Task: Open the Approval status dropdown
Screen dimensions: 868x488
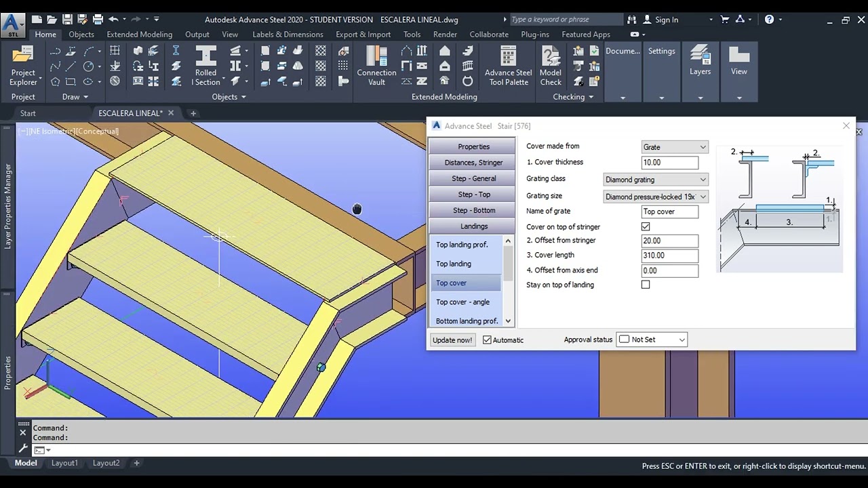Action: point(652,340)
